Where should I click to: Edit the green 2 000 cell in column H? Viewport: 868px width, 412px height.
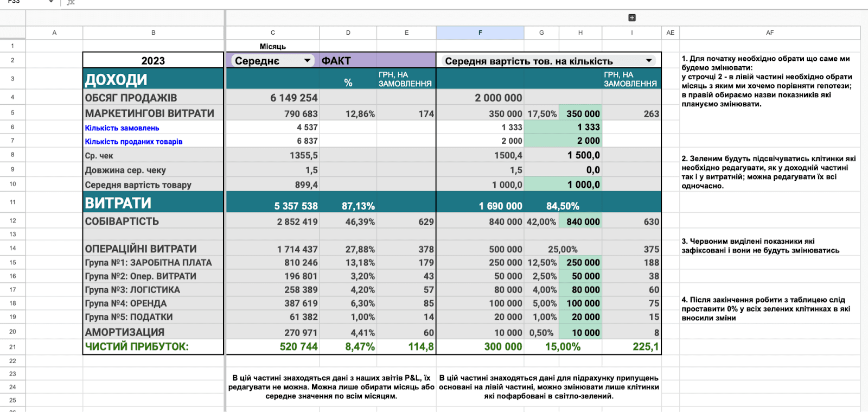click(563, 141)
